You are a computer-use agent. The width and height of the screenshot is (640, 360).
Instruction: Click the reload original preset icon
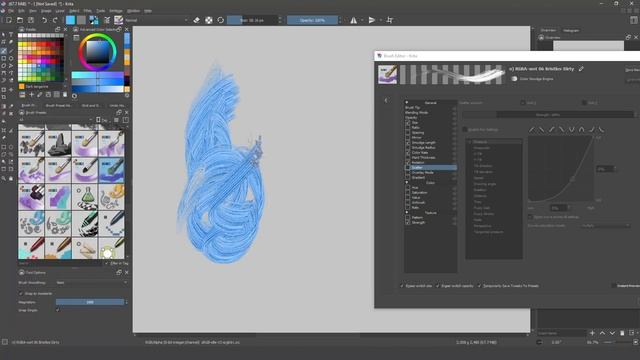[220, 20]
